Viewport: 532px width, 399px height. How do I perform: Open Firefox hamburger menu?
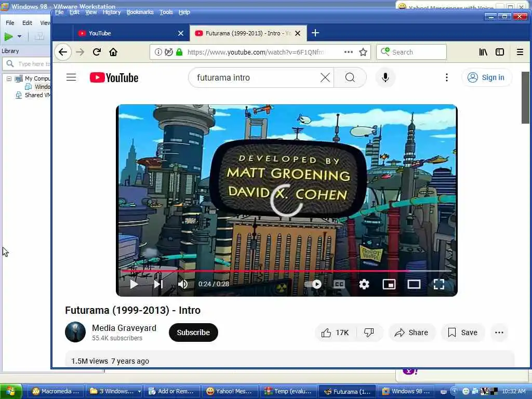point(520,52)
